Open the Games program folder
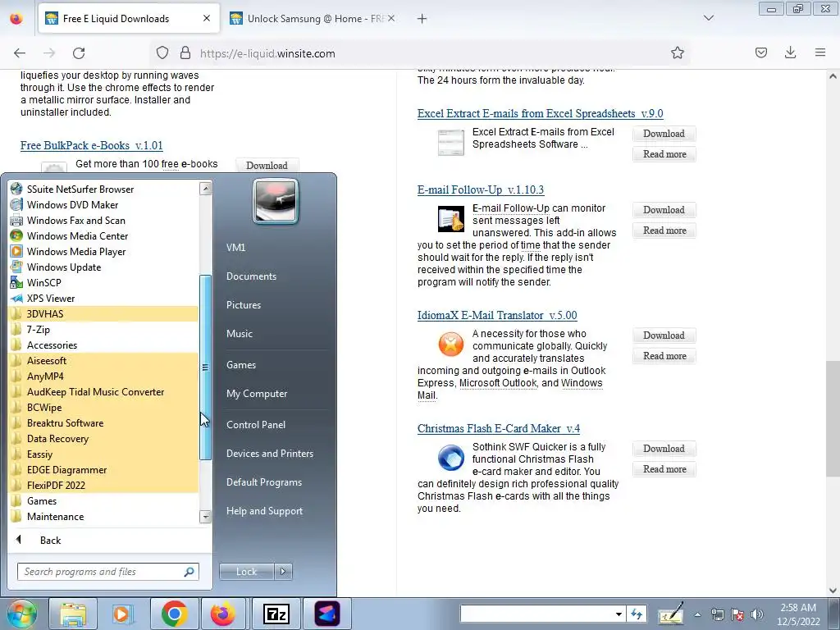This screenshot has height=630, width=840. click(103, 501)
